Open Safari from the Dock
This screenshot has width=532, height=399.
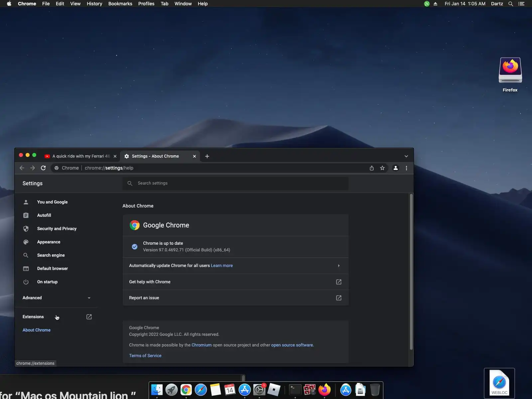(201, 390)
